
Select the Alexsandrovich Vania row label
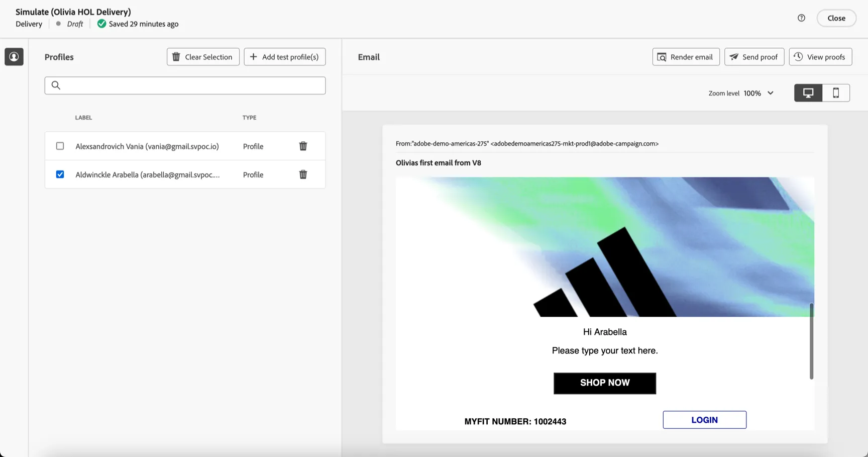pyautogui.click(x=147, y=146)
